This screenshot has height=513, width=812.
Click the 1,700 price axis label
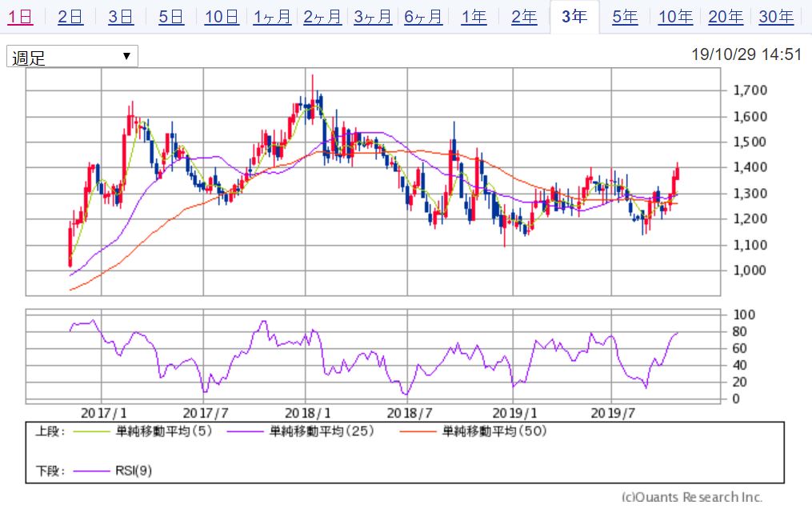(750, 90)
